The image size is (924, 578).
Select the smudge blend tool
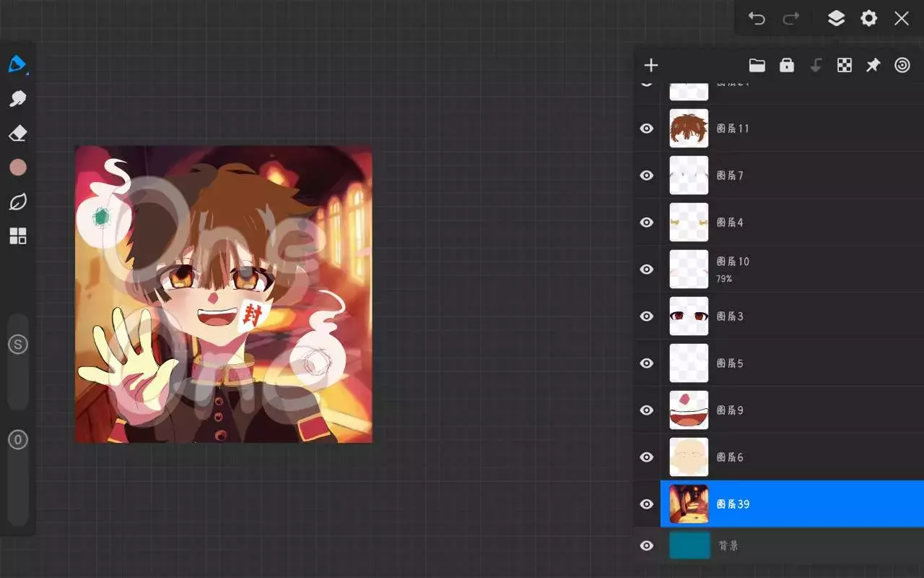click(17, 99)
